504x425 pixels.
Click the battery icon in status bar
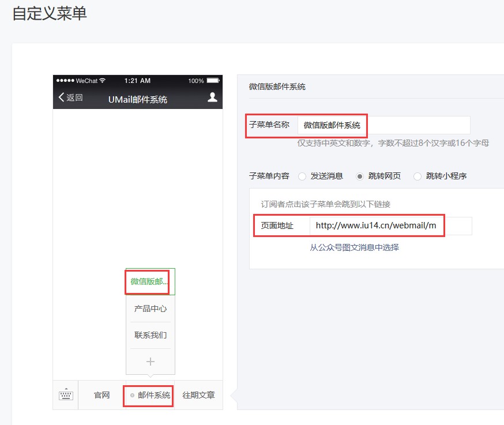[x=213, y=81]
